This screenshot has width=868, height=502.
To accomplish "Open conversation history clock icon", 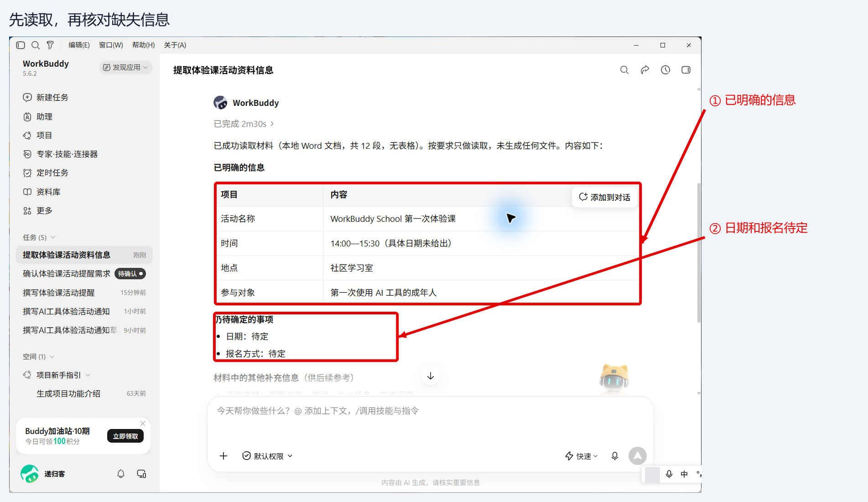I will point(665,70).
